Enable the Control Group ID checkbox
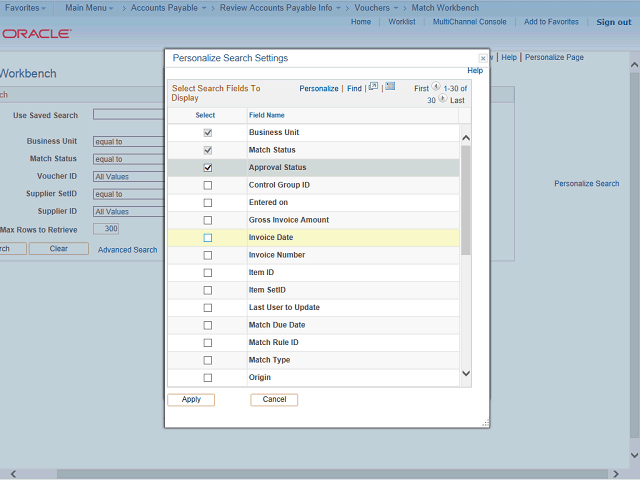Image resolution: width=640 pixels, height=480 pixels. click(x=208, y=185)
